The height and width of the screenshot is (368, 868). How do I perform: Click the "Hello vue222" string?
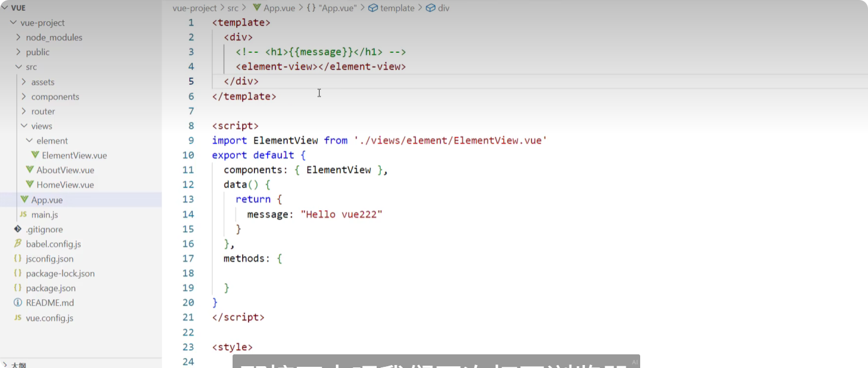click(341, 214)
